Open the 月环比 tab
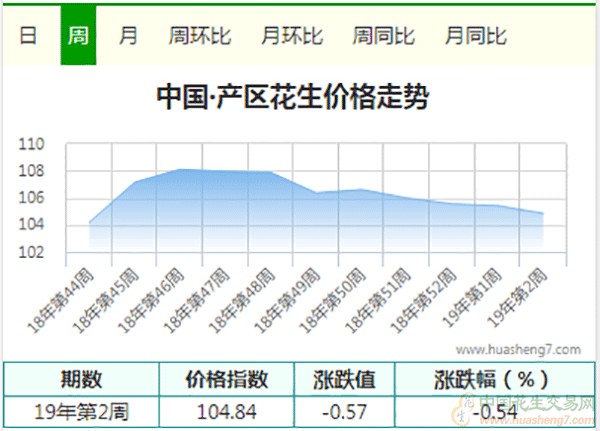This screenshot has height=431, width=600. (x=292, y=36)
